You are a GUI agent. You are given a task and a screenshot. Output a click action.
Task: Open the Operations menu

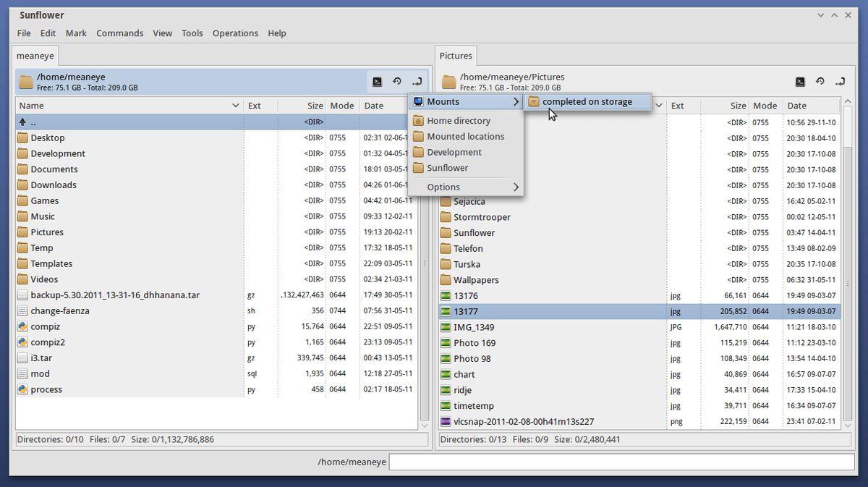[235, 33]
